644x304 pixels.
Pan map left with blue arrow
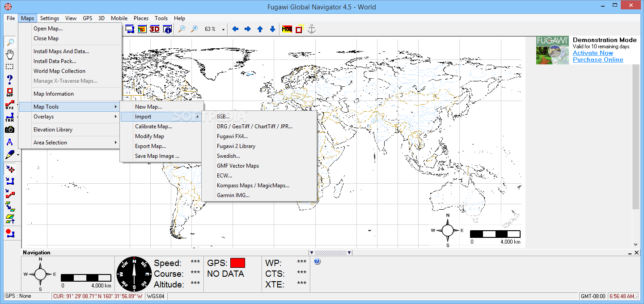(235, 29)
